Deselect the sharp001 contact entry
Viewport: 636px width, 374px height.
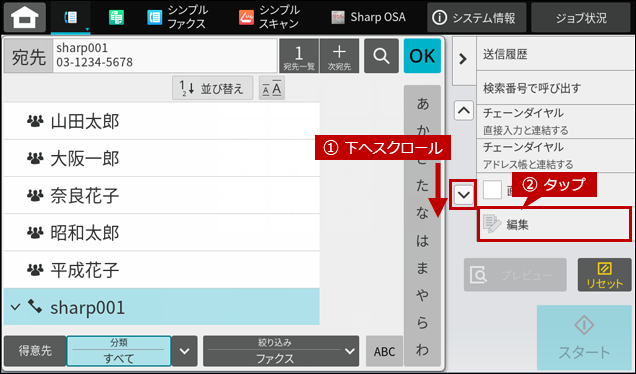[x=161, y=307]
